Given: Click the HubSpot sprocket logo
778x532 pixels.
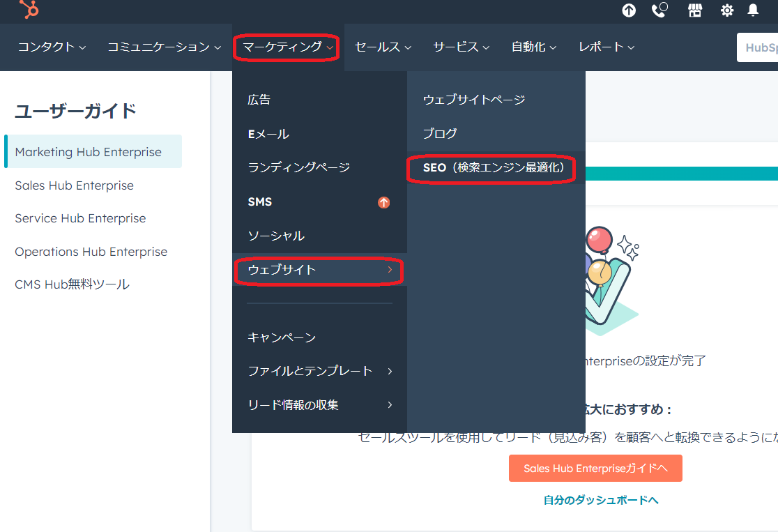Looking at the screenshot, I should coord(29,9).
